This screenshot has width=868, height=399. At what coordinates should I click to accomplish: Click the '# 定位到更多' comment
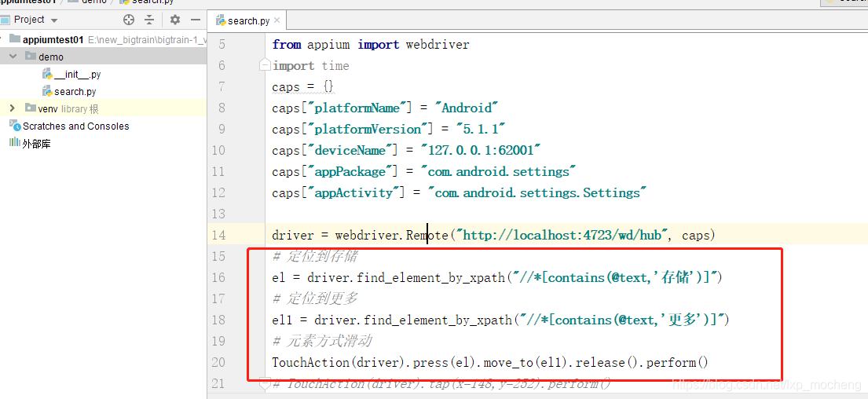315,298
